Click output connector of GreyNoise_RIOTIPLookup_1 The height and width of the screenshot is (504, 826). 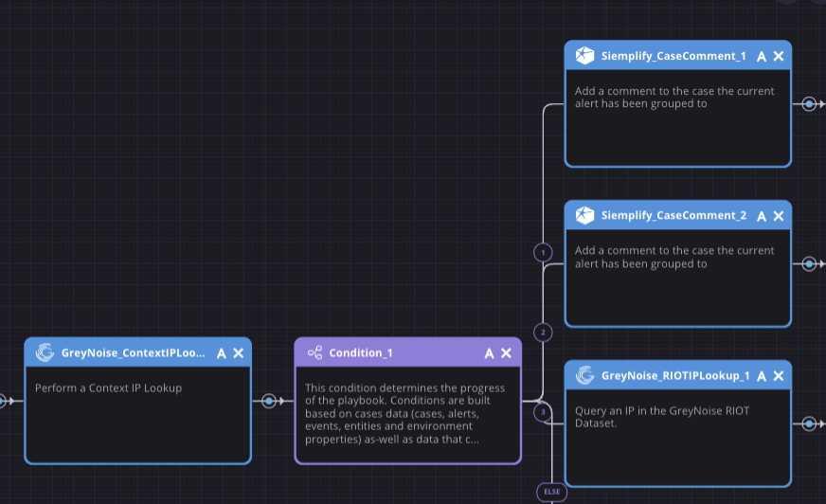pyautogui.click(x=810, y=423)
